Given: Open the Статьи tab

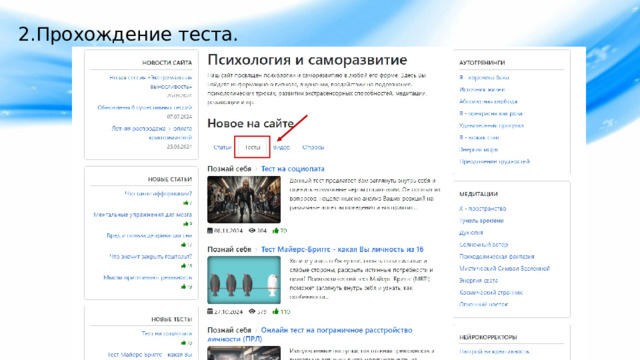Looking at the screenshot, I should pyautogui.click(x=222, y=147).
